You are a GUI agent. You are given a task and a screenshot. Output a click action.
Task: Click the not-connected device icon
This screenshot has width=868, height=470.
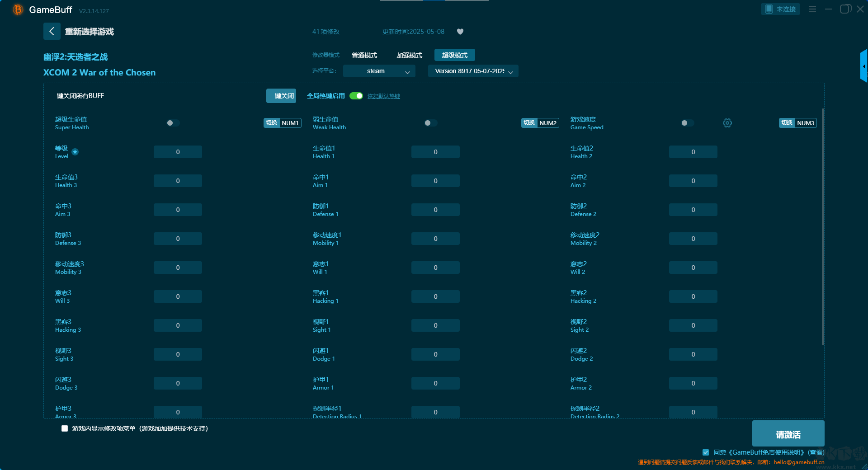[x=769, y=9]
